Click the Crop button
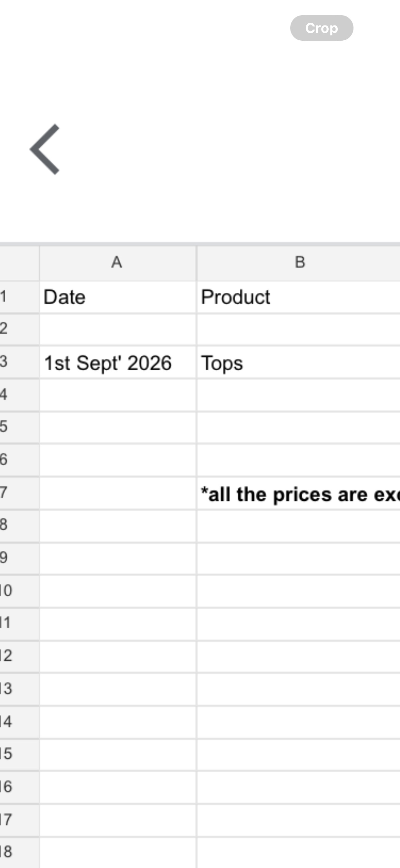Screen dimensions: 400x868 pyautogui.click(x=322, y=28)
